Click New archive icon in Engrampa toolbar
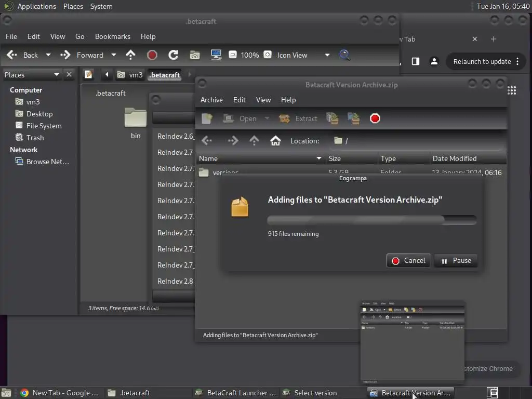532x399 pixels. (207, 118)
